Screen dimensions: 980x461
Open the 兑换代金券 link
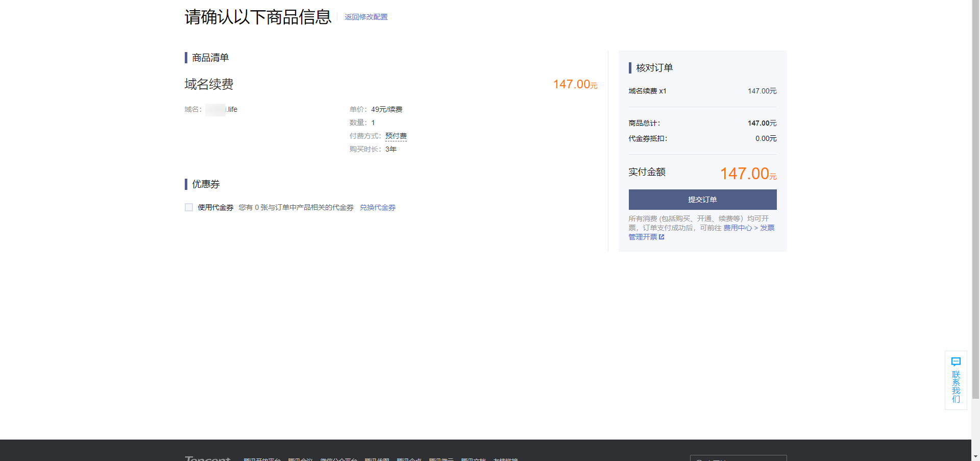[378, 207]
